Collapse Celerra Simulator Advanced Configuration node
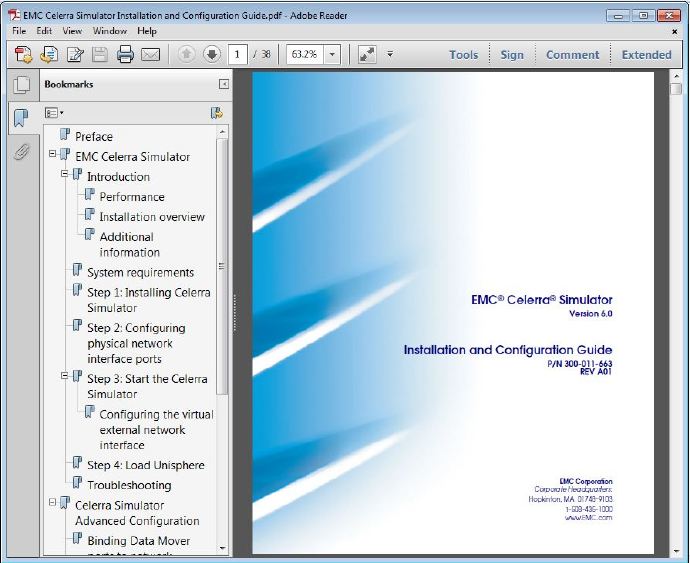The height and width of the screenshot is (563, 690). [52, 502]
